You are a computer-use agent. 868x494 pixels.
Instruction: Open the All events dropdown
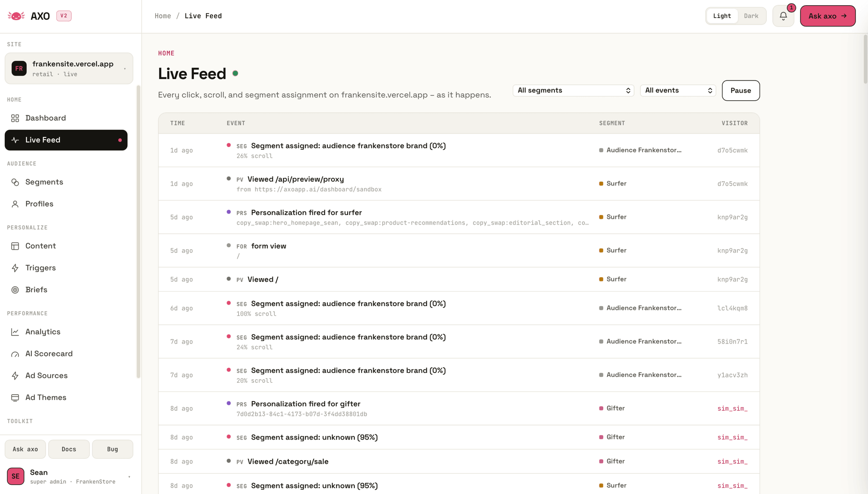coord(678,91)
